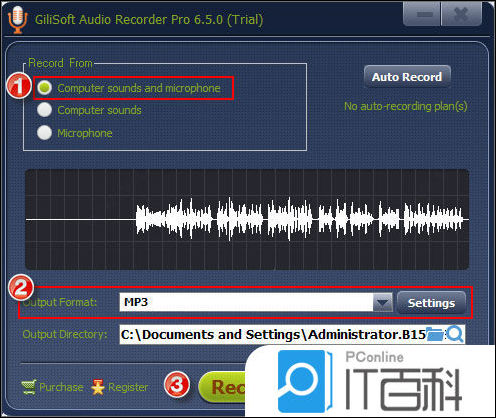Click the PConline magnifier logo icon
The height and width of the screenshot is (418, 496).
304,381
